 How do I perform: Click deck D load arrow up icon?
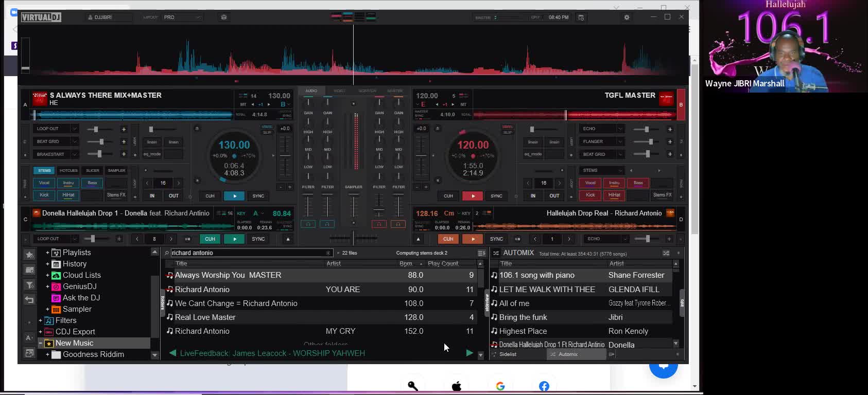(x=418, y=239)
